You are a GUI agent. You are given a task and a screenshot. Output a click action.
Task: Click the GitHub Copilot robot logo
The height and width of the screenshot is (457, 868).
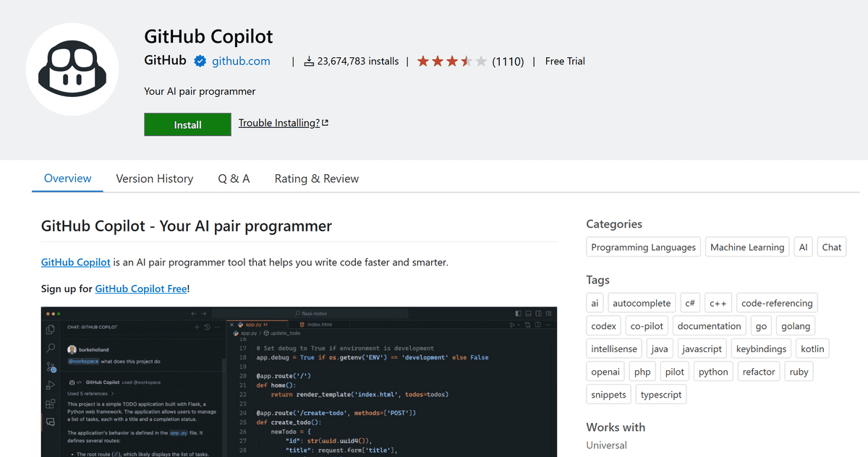point(72,69)
